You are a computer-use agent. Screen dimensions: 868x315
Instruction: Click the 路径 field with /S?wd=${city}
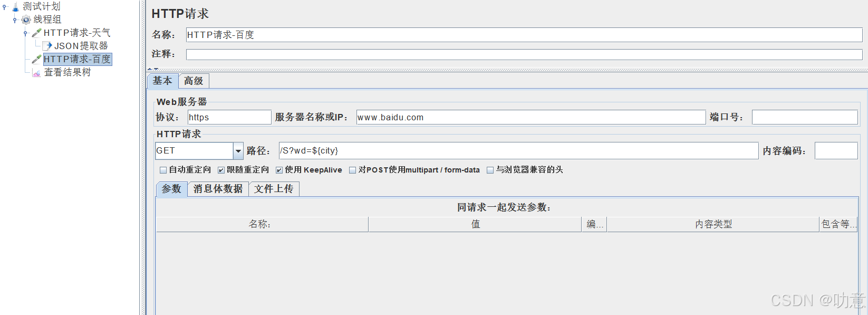point(519,151)
